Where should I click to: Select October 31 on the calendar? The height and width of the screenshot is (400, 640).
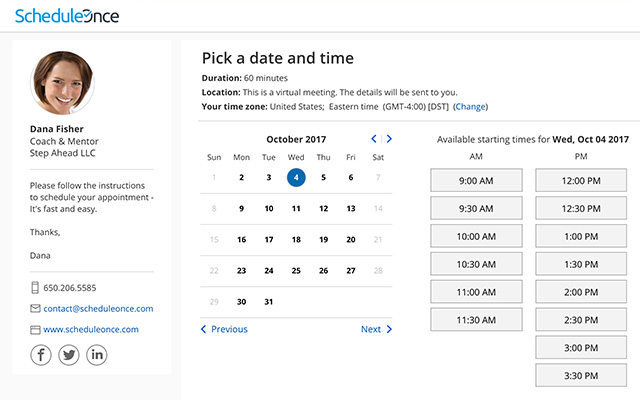pyautogui.click(x=268, y=301)
